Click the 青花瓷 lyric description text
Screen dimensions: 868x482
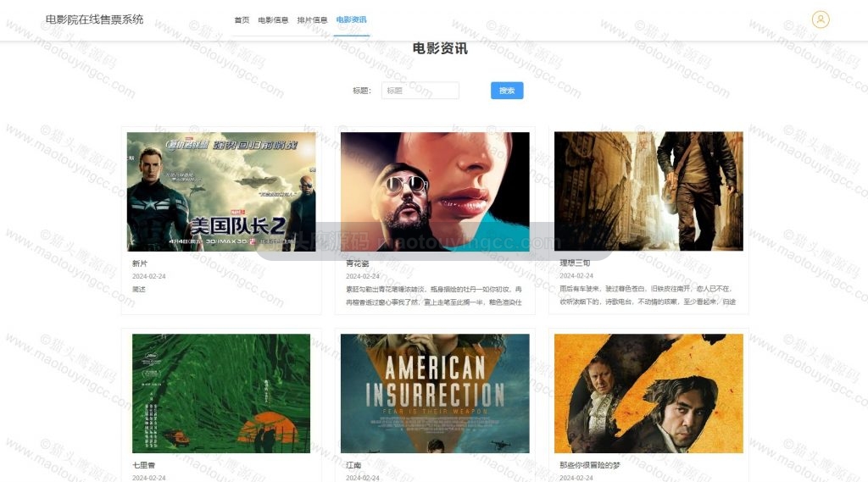434,296
